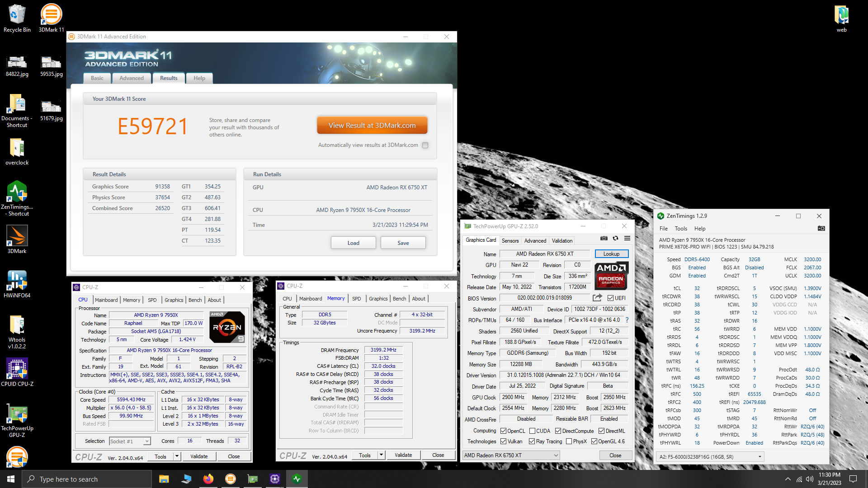Click Close button in GPU-Z window
Viewport: 868px width, 488px height.
pos(615,455)
